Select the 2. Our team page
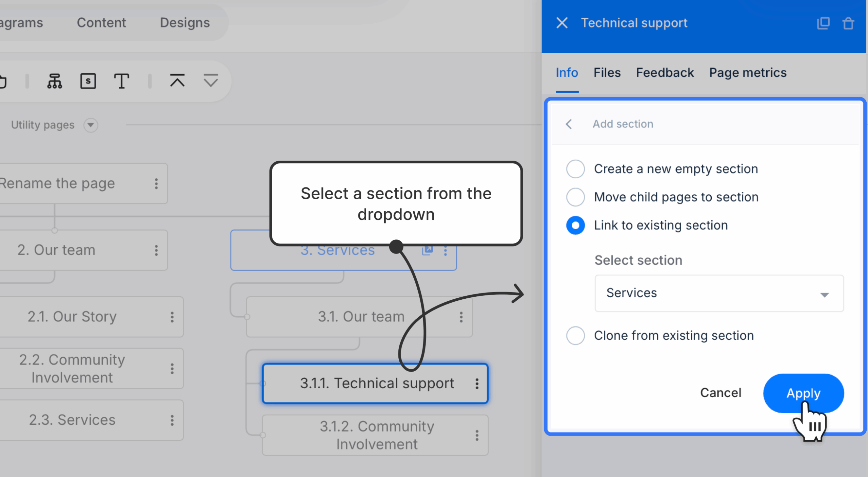Image resolution: width=868 pixels, height=477 pixels. coord(83,250)
